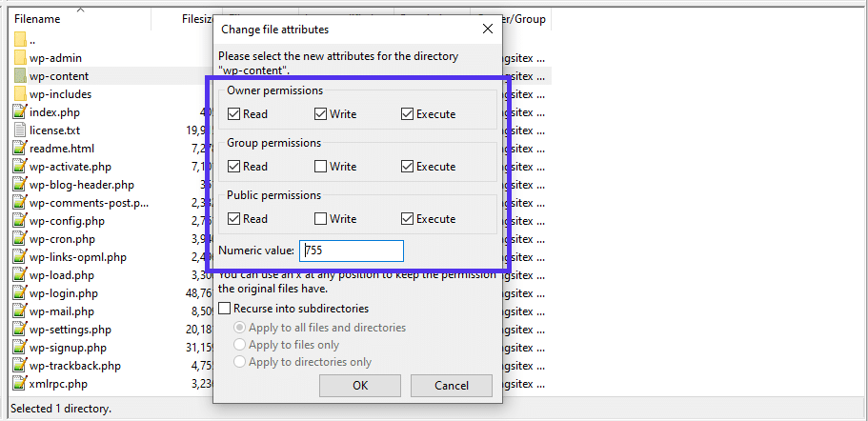
Task: Click the Numeric value input field
Action: 352,251
